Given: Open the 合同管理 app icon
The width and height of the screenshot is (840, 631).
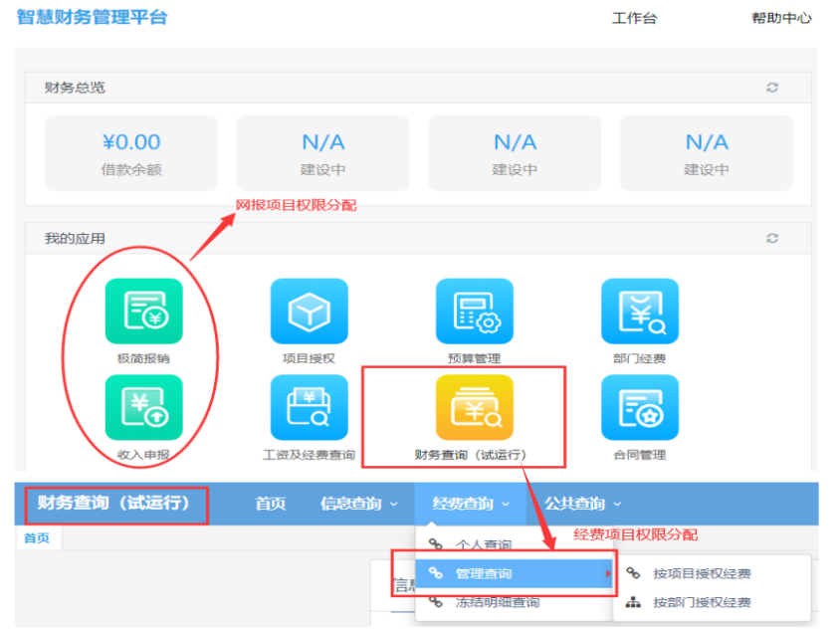Looking at the screenshot, I should pos(639,407).
